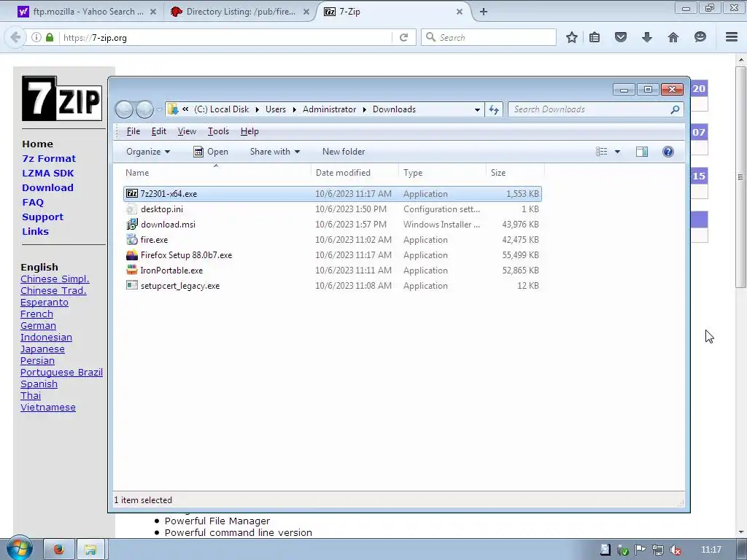The image size is (747, 560).
Task: Refresh the Downloads folder view
Action: pyautogui.click(x=494, y=109)
